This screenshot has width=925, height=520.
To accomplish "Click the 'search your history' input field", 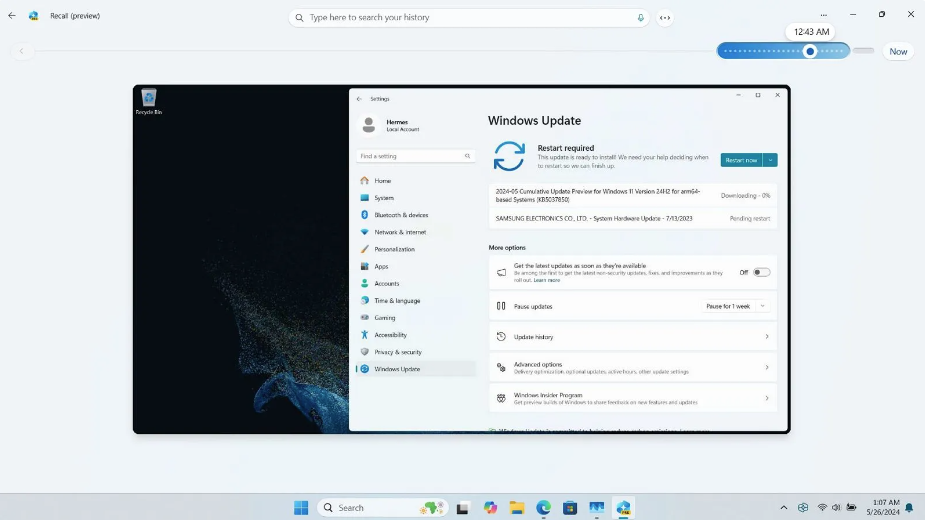I will pos(470,18).
